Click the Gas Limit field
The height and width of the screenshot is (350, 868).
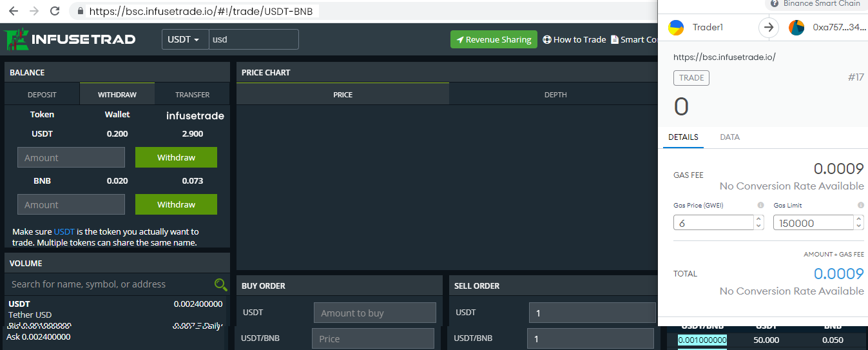813,222
